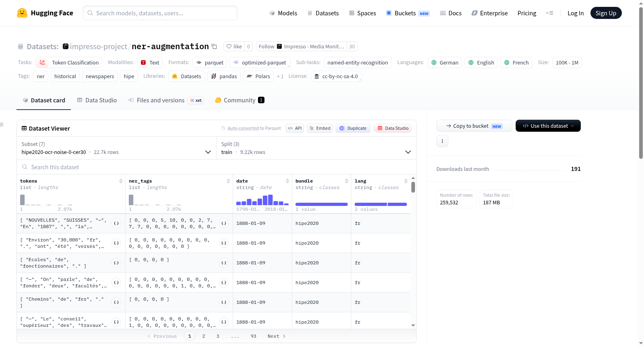Open Enterprise in the navigation
Image resolution: width=644 pixels, height=347 pixels.
pos(489,13)
